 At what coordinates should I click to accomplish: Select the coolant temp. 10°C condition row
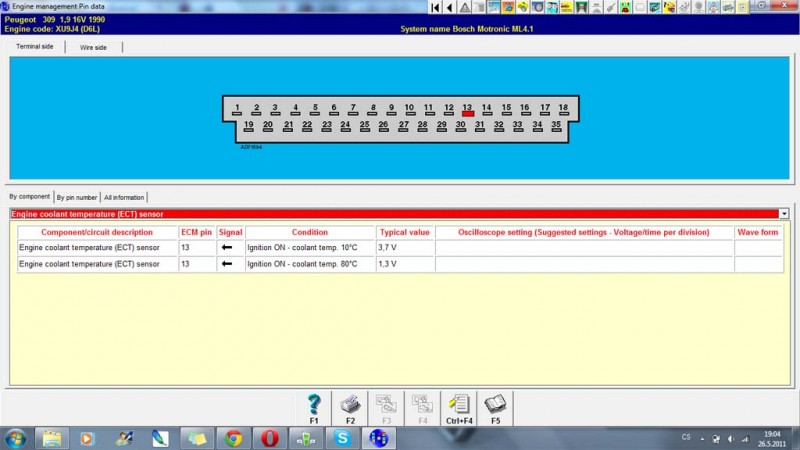[309, 247]
